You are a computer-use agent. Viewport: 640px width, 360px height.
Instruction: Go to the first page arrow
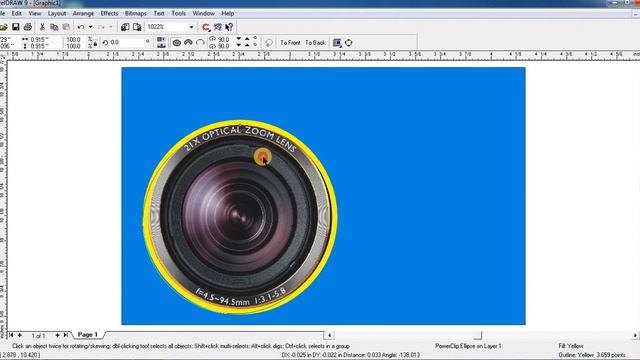point(11,335)
